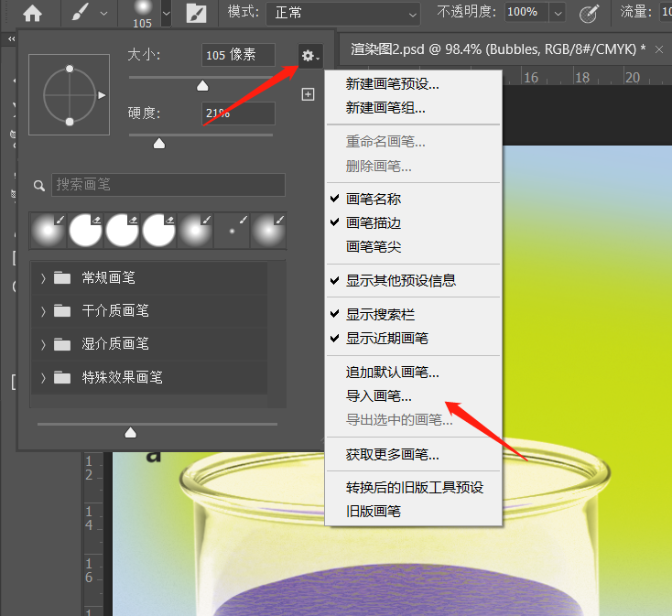Select the third recent brush thumbnail

point(122,231)
